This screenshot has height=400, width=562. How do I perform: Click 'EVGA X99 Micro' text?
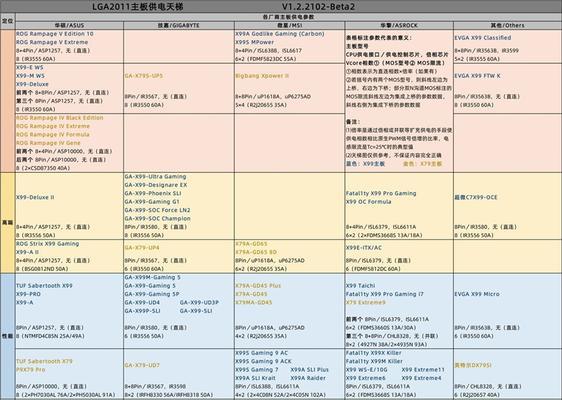click(x=477, y=294)
